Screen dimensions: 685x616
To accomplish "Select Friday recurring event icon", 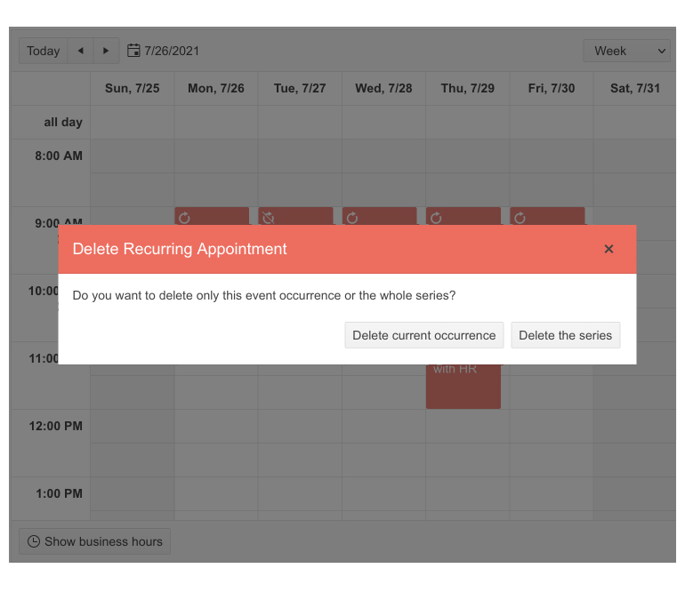I will pyautogui.click(x=520, y=218).
